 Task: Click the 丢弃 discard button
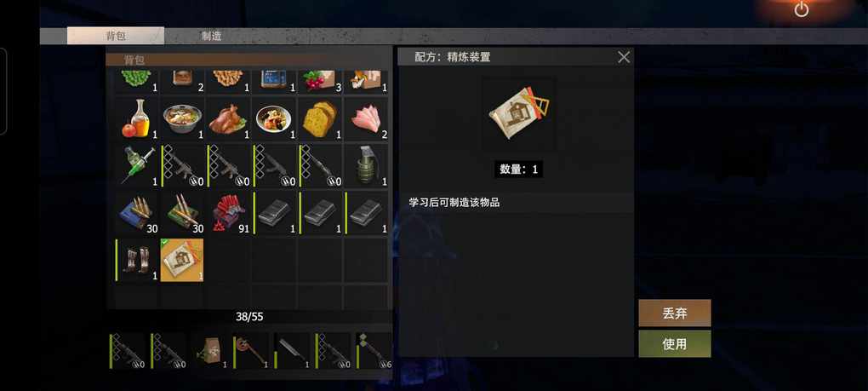(x=674, y=313)
